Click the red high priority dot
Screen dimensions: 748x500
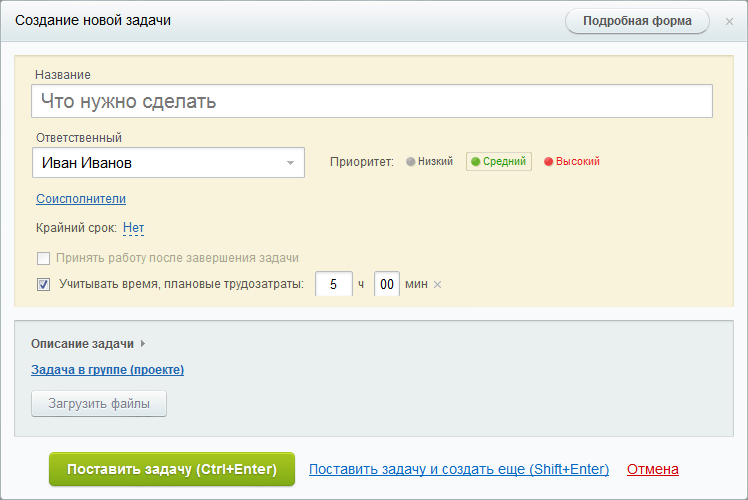tap(549, 162)
